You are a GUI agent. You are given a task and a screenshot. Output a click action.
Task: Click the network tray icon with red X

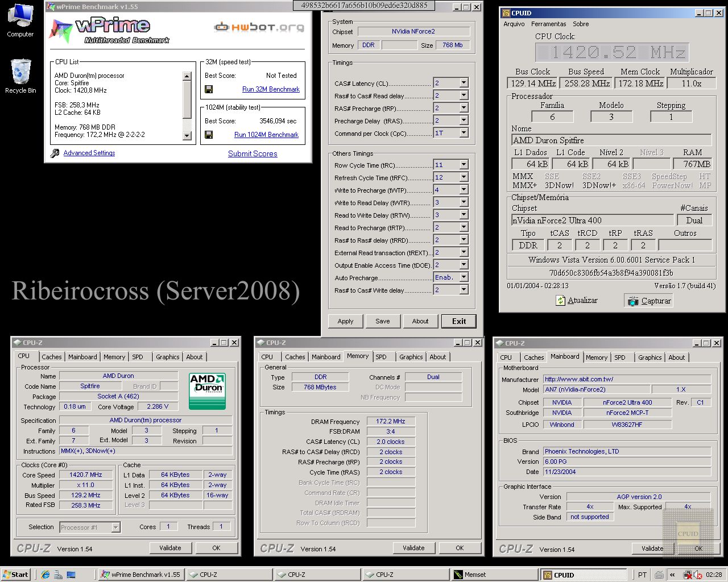[x=688, y=575]
